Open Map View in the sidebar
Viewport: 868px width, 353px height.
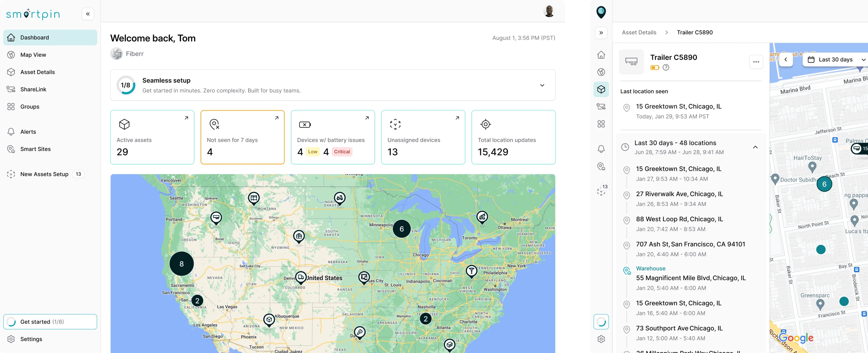(x=33, y=55)
